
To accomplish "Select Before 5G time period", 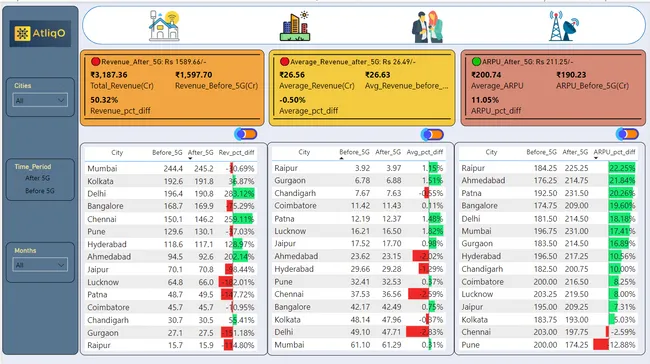I will pyautogui.click(x=39, y=191).
